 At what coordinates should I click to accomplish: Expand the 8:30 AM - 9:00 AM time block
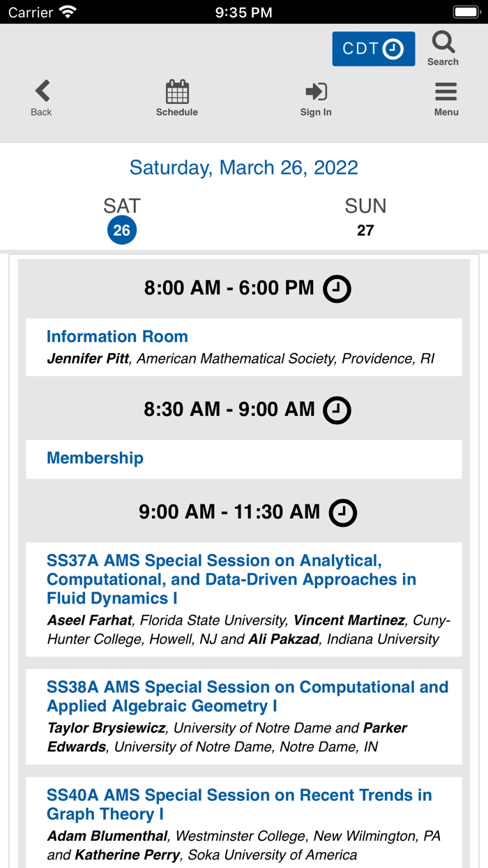[x=229, y=410]
